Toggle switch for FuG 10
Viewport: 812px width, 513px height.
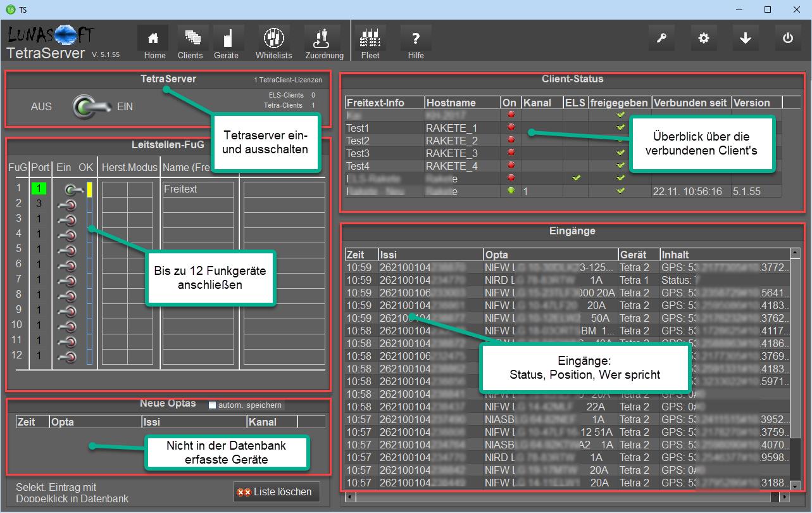coord(66,326)
